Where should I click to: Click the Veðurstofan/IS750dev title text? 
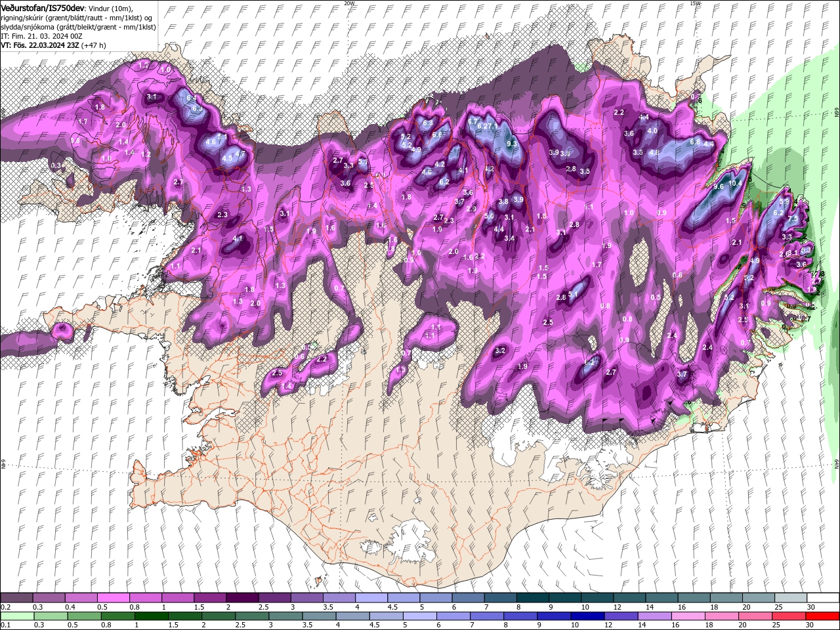[x=42, y=7]
